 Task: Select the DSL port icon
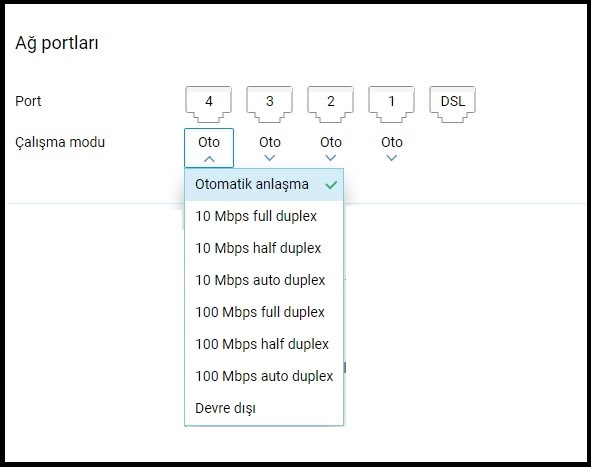click(453, 104)
